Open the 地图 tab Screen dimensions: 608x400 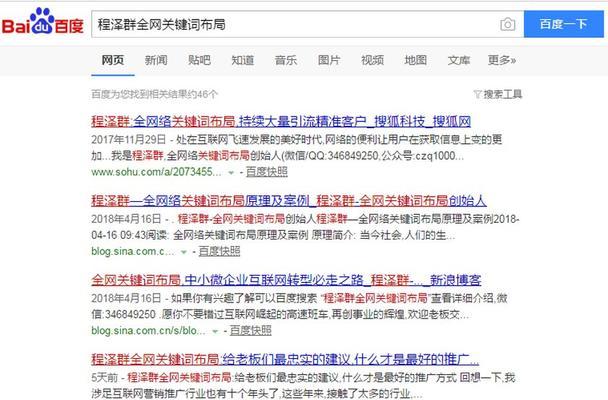click(x=416, y=60)
